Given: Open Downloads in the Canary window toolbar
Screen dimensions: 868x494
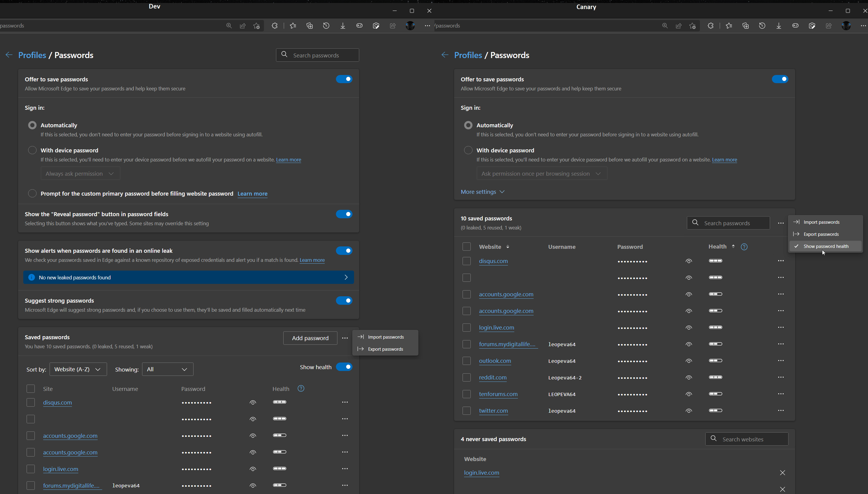Looking at the screenshot, I should [779, 25].
